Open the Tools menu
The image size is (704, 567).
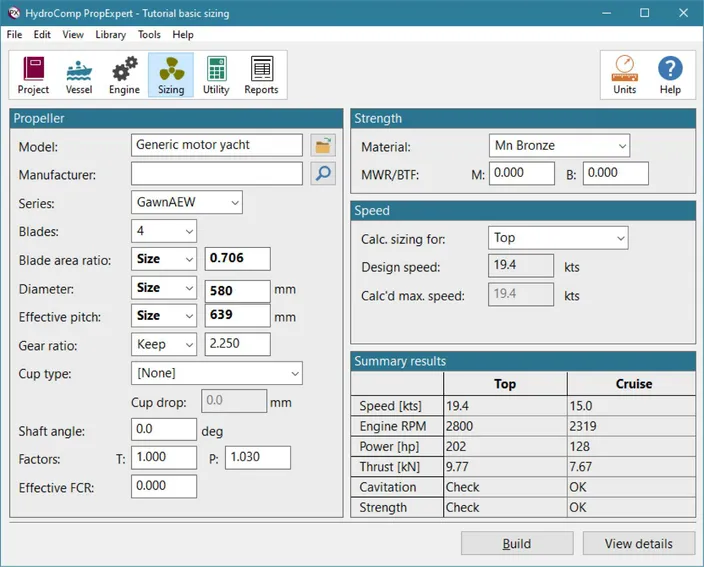click(149, 35)
